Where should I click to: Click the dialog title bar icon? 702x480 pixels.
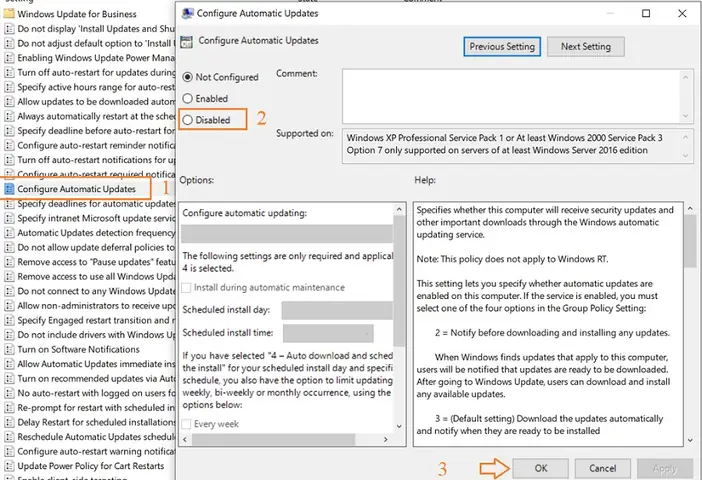(x=187, y=13)
